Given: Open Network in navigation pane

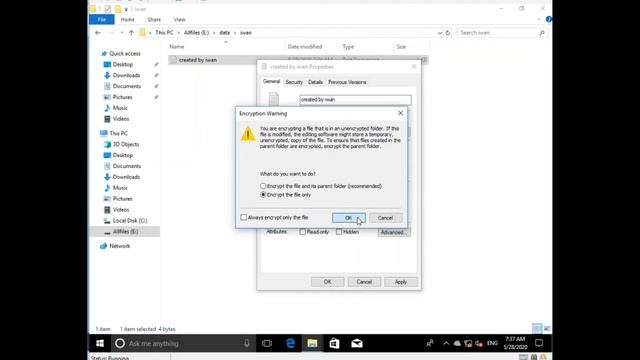Looking at the screenshot, I should pyautogui.click(x=120, y=246).
